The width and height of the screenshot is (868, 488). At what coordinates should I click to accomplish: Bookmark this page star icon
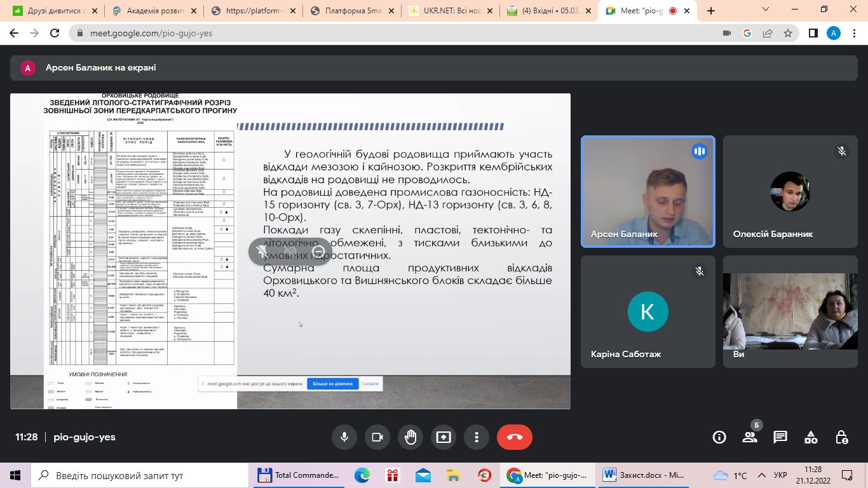tap(788, 34)
